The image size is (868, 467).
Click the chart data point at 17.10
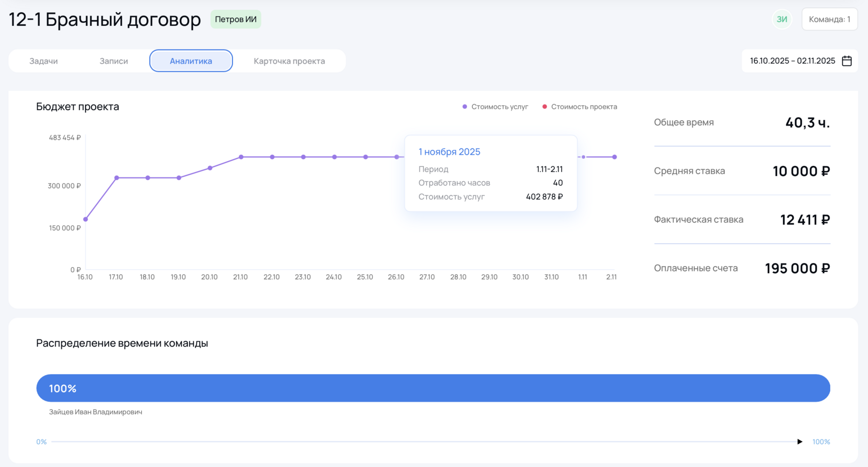pyautogui.click(x=117, y=178)
